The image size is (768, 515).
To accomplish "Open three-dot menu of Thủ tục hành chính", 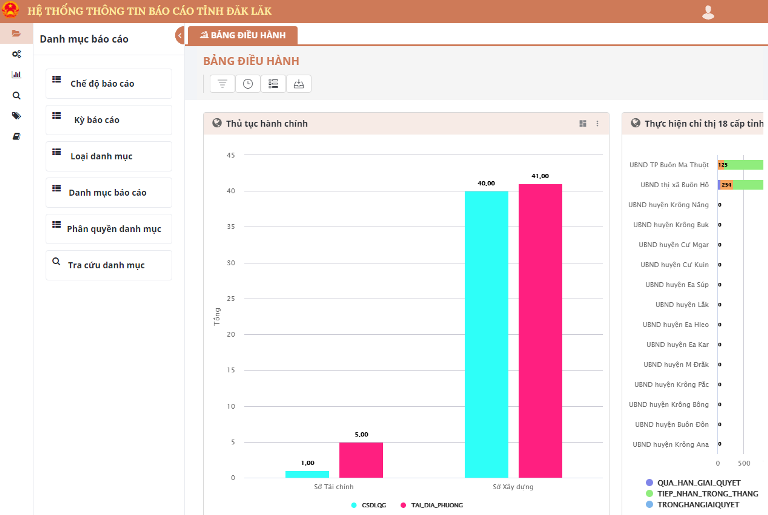I will [598, 124].
